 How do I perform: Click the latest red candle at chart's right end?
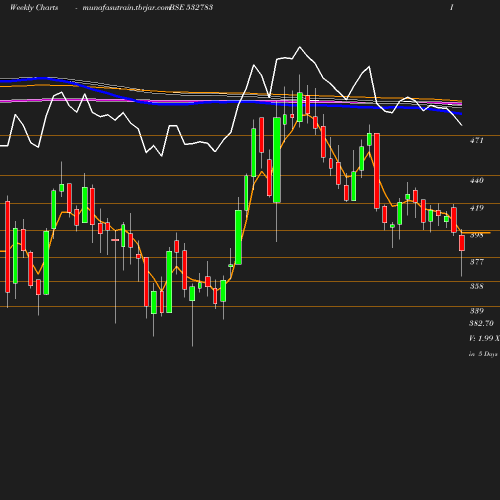[462, 243]
